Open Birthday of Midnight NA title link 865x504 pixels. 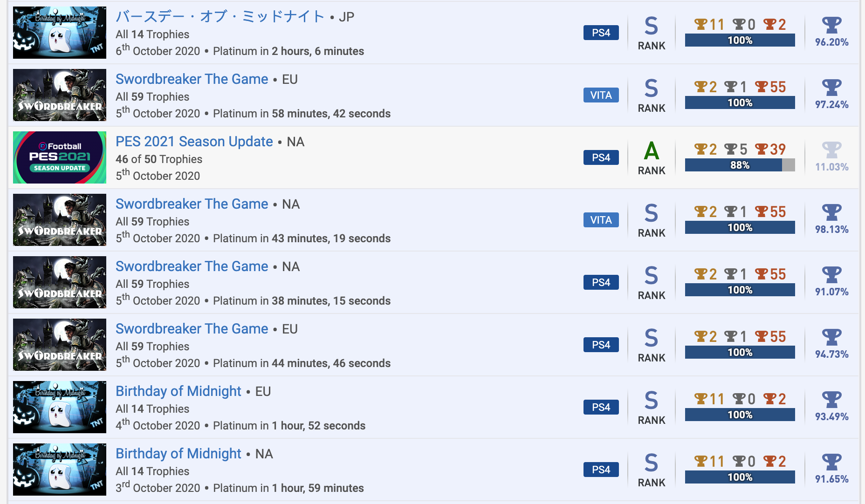178,454
